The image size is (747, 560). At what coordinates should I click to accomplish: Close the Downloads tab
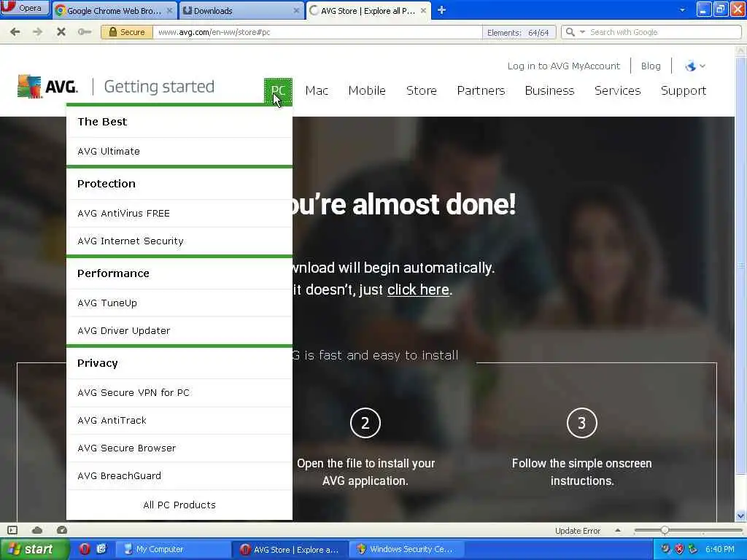[296, 10]
